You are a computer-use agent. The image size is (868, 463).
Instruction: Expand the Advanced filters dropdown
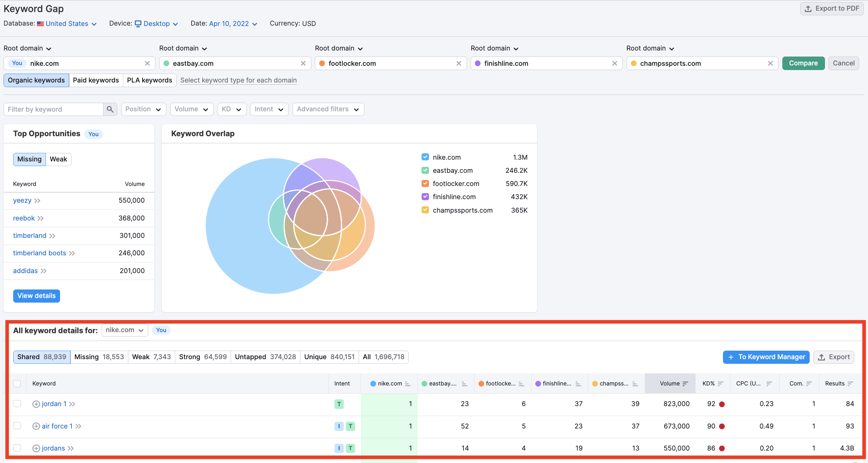tap(328, 109)
